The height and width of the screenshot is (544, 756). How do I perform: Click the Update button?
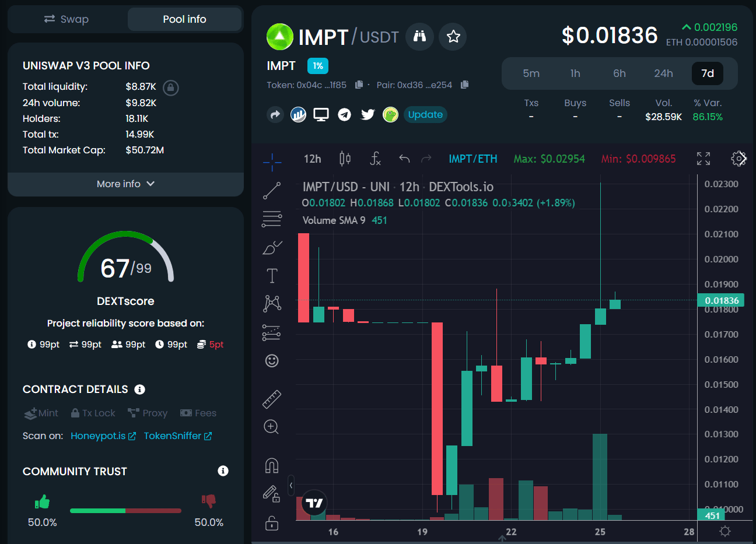[x=425, y=114]
